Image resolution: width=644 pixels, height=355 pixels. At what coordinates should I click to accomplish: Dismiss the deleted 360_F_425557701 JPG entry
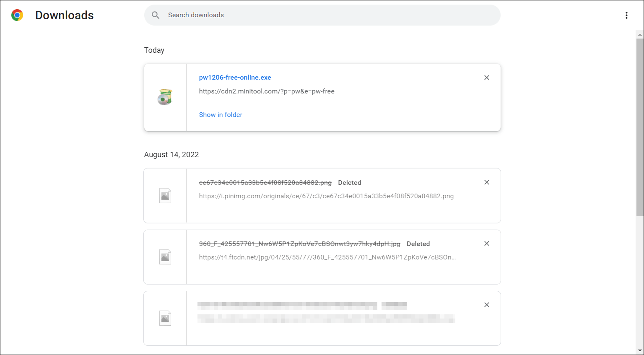(486, 243)
